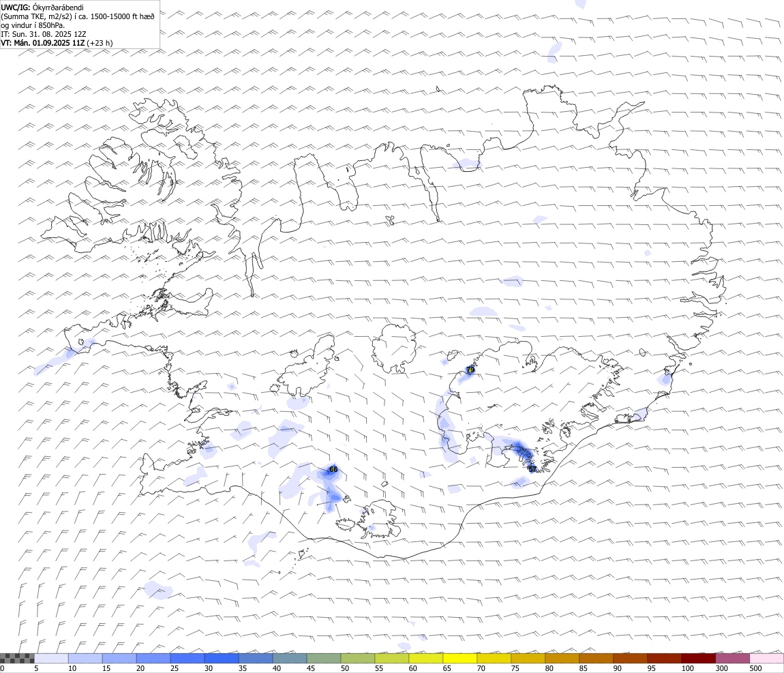Viewport: 784px width, 673px height.
Task: Click the 'IT: Sun. 31. 08. 2025 12Z' line
Action: point(44,34)
